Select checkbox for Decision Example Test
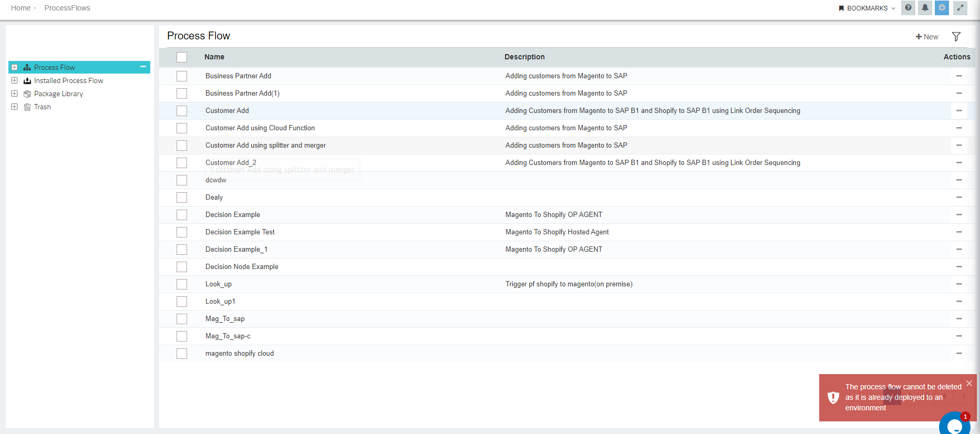The image size is (980, 434). point(182,232)
